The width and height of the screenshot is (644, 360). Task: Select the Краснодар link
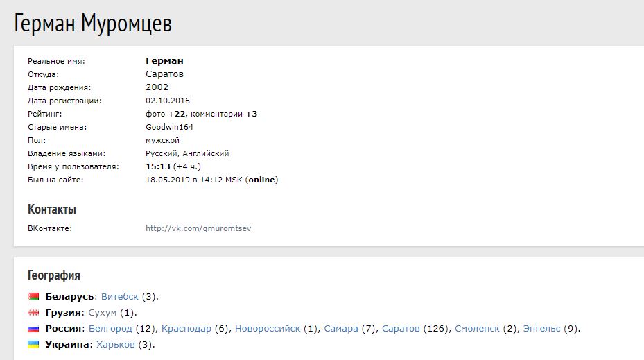tap(185, 329)
